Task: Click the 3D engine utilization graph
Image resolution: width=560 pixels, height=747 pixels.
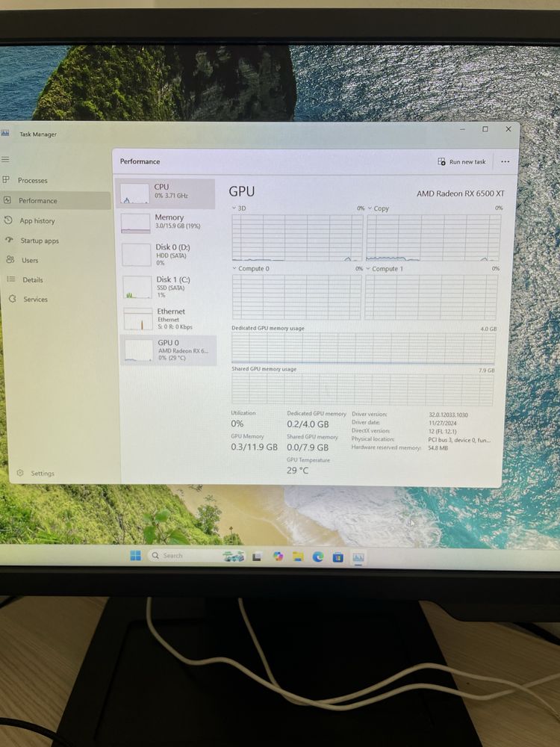Action: [x=297, y=238]
